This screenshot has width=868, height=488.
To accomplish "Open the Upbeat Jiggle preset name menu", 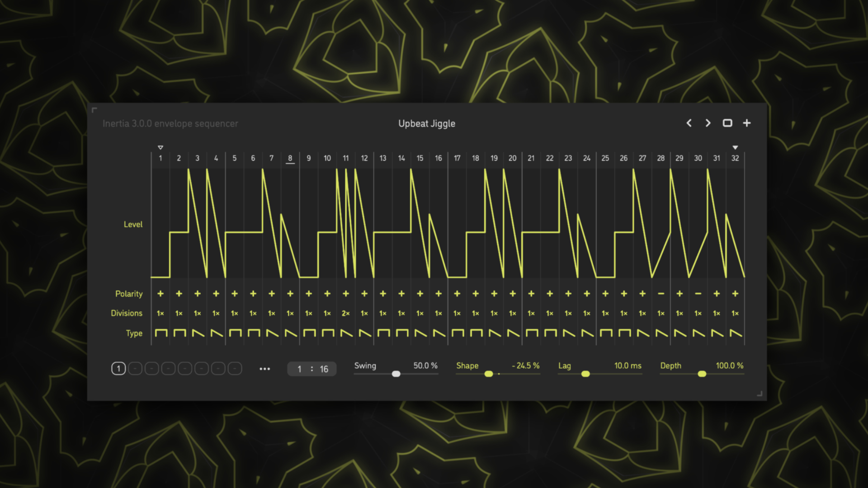I will [x=426, y=123].
